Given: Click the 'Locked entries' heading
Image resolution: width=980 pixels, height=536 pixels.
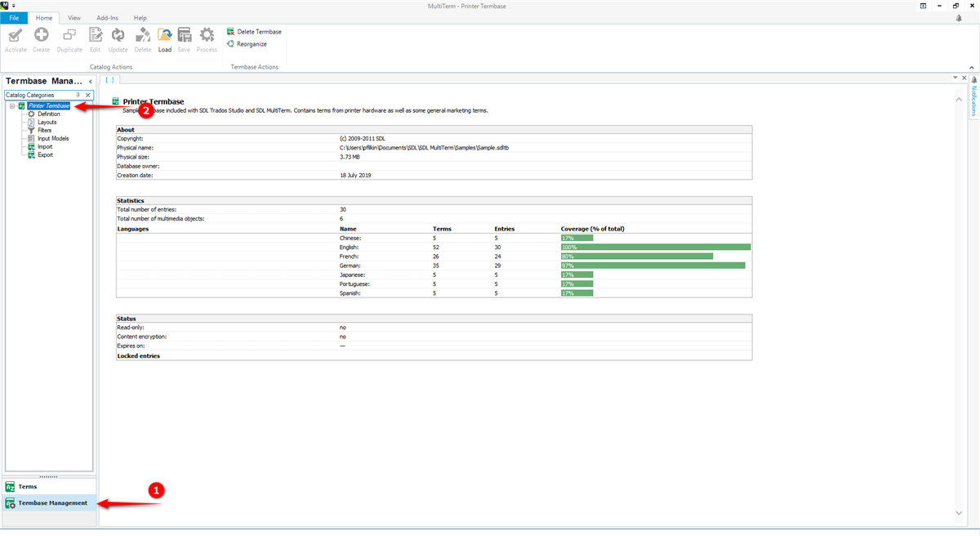Looking at the screenshot, I should tap(138, 356).
